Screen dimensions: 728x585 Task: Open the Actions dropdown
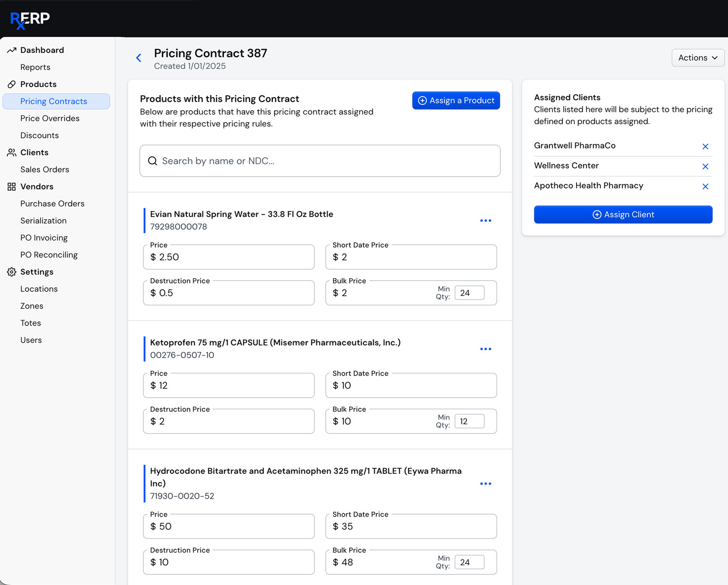[697, 58]
